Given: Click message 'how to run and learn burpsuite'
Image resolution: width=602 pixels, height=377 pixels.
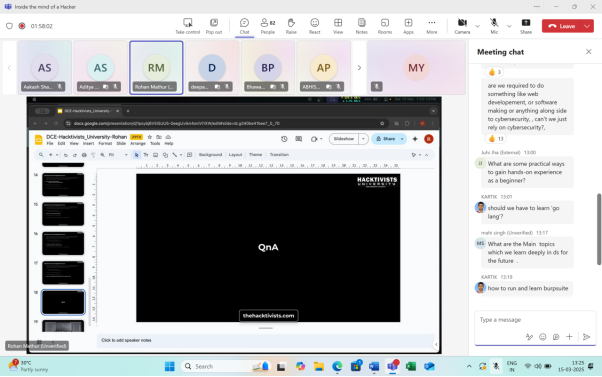Looking at the screenshot, I should click(528, 288).
